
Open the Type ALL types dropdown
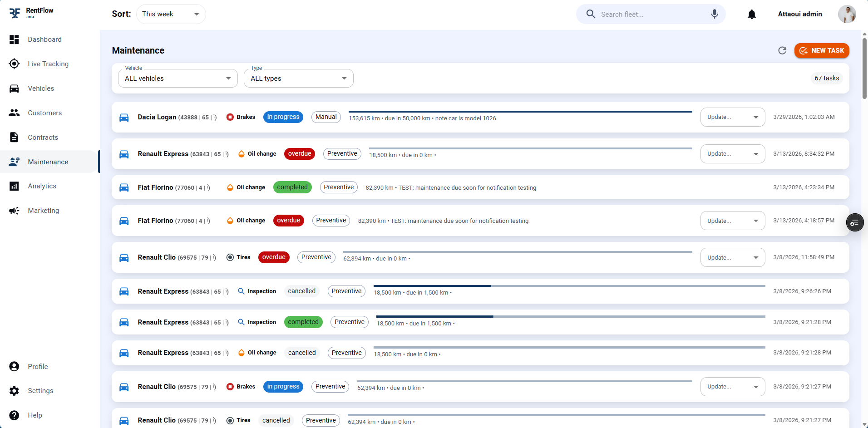(299, 79)
